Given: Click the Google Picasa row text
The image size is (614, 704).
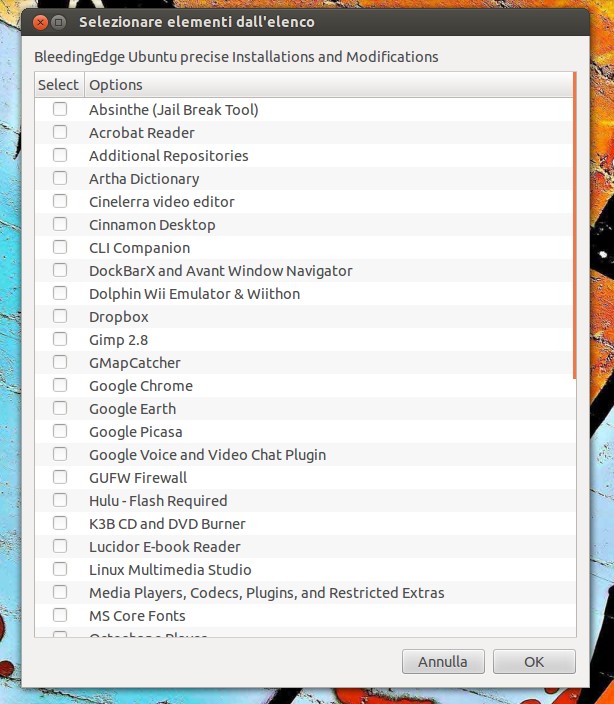Looking at the screenshot, I should 136,432.
